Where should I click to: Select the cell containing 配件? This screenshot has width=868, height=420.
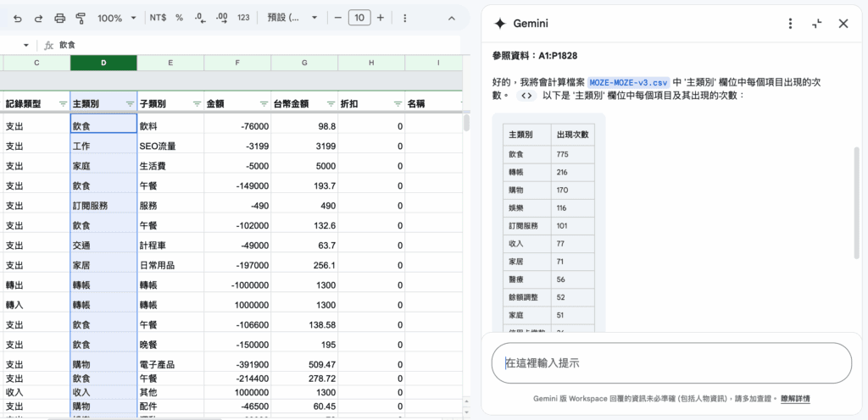coord(170,406)
